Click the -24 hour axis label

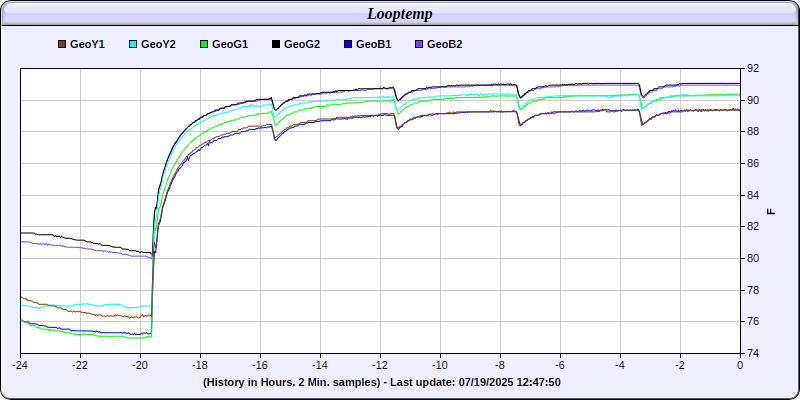pos(20,365)
